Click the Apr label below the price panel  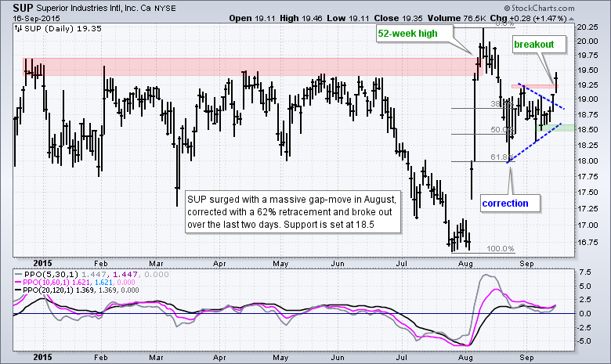[x=219, y=264]
